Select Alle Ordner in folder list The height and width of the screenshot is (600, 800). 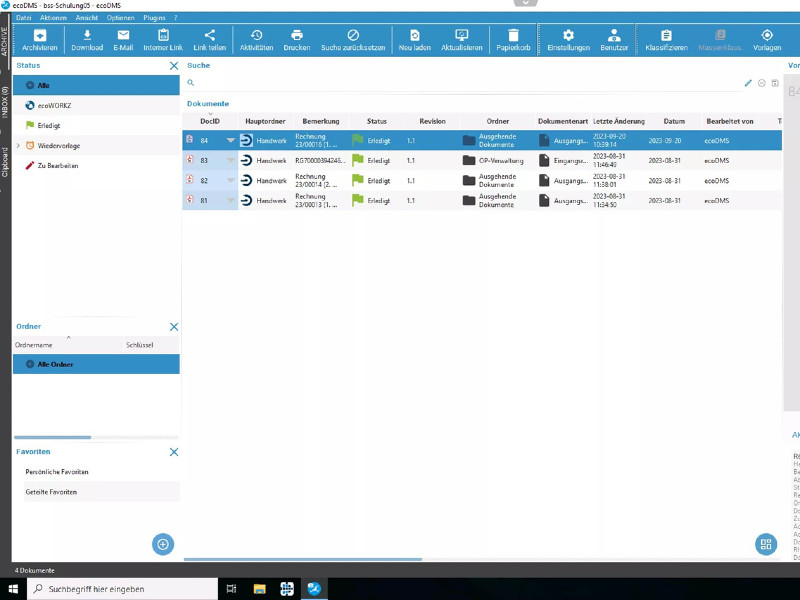click(96, 364)
